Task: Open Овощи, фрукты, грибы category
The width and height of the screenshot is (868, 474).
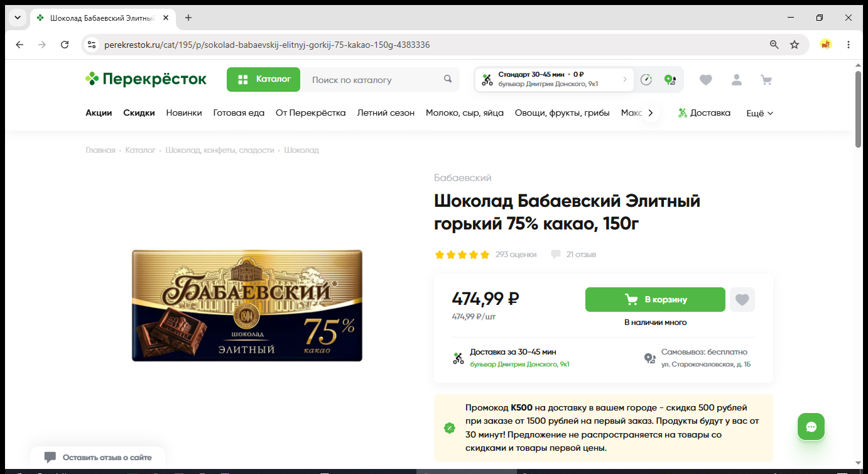Action: click(x=562, y=113)
